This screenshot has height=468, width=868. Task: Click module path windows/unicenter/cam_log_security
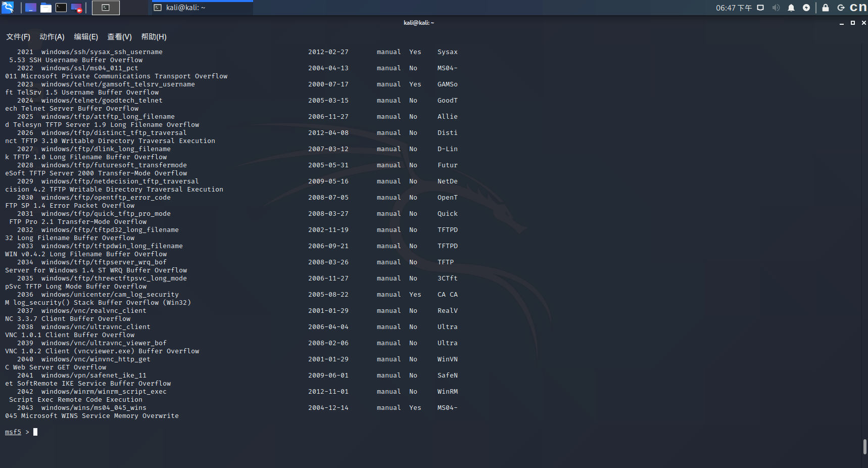pos(110,295)
